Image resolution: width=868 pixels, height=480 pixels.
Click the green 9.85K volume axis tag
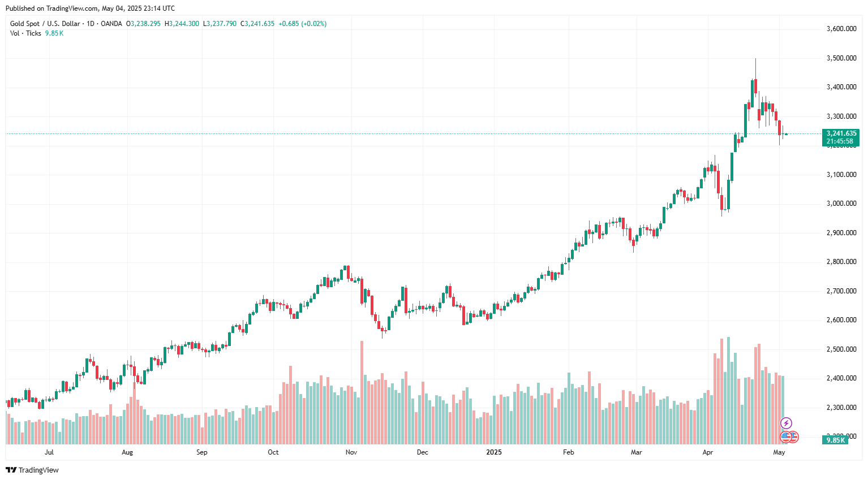(x=835, y=440)
